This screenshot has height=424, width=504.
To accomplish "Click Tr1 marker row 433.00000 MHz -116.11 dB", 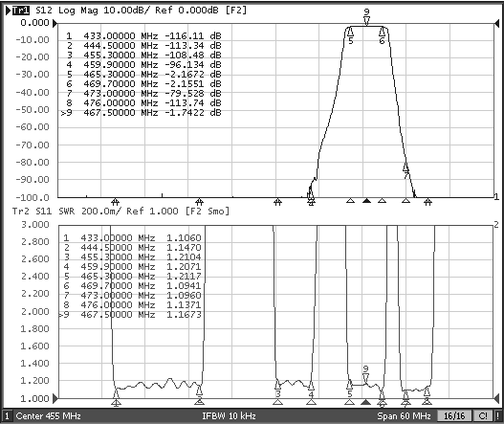I will pos(143,35).
